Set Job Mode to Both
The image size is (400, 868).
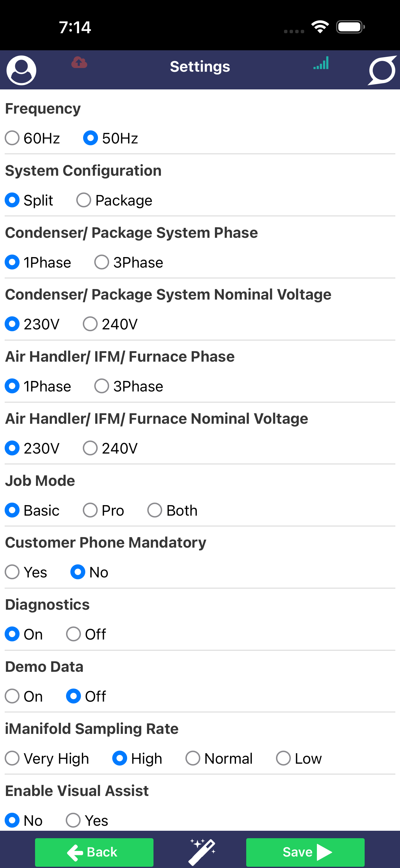(172, 510)
